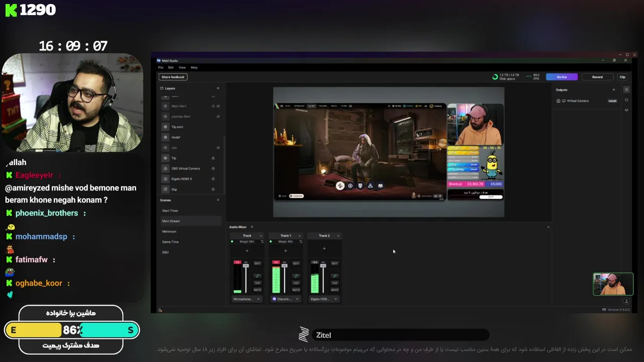
Task: Click EDIT on Track 1
Action: 296,263
